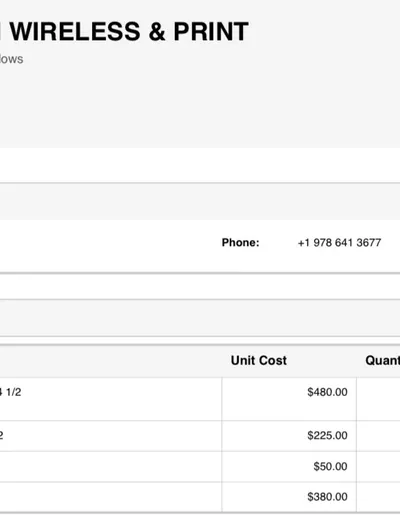Screen dimensions: 400x520
Task: Click the Phone: label
Action: click(x=240, y=242)
